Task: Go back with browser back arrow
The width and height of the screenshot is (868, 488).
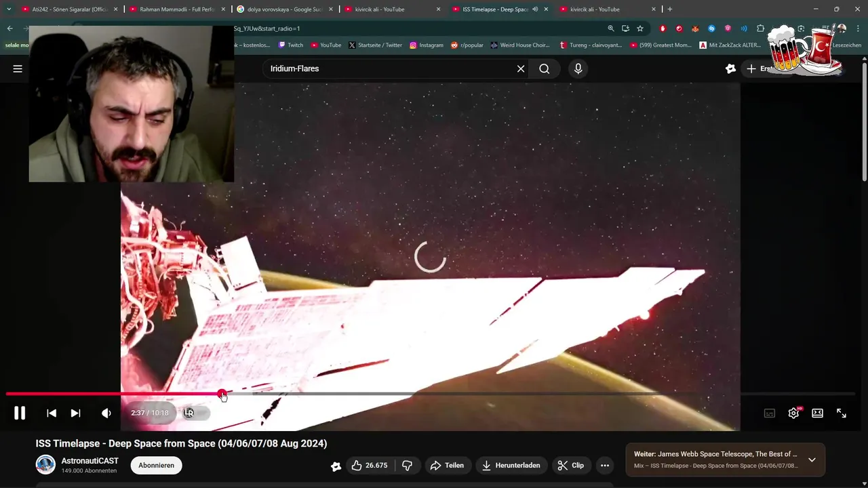Action: click(9, 28)
